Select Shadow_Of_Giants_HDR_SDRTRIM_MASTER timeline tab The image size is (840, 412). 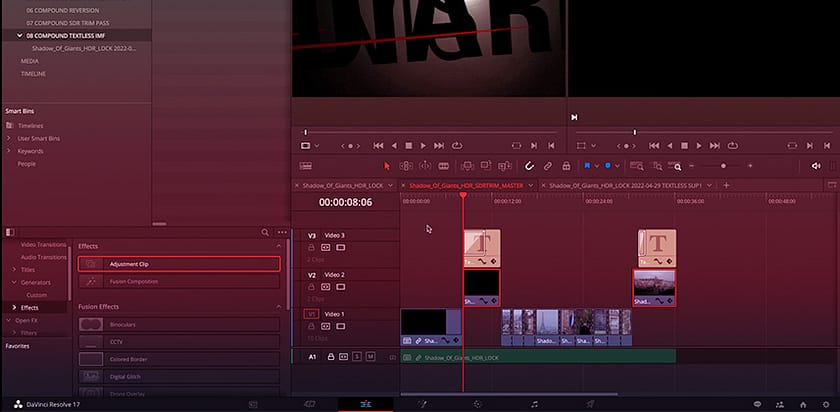coord(466,185)
